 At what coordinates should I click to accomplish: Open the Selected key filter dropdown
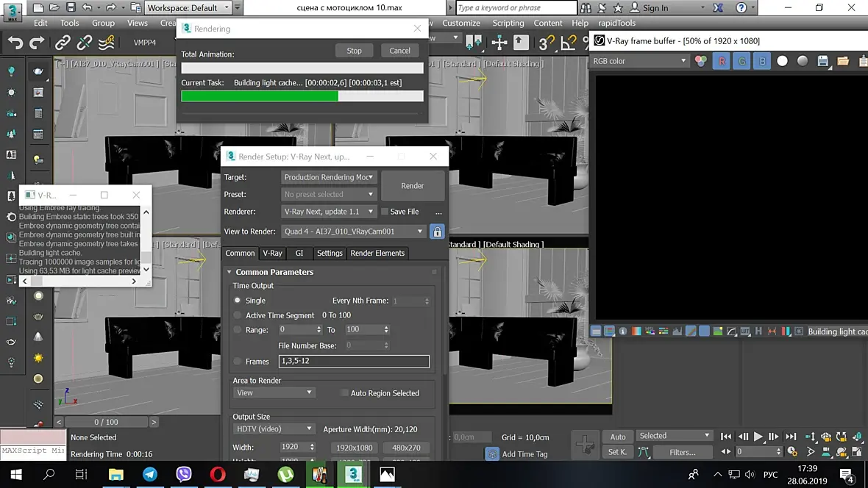[x=674, y=435]
